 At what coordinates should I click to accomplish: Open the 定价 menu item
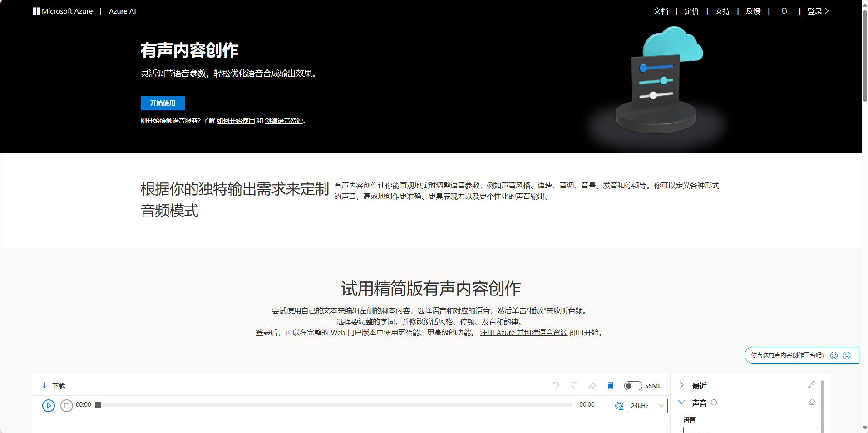(691, 11)
